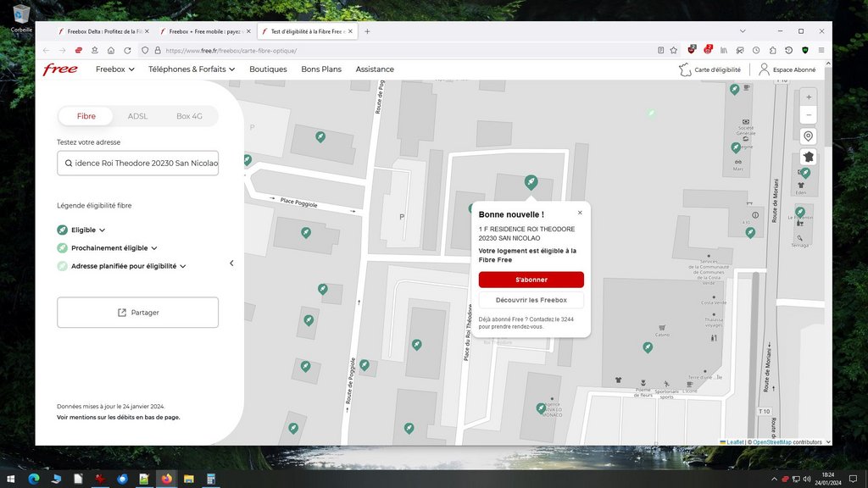Viewport: 868px width, 488px height.
Task: Click the red S'abonner button
Action: click(531, 280)
